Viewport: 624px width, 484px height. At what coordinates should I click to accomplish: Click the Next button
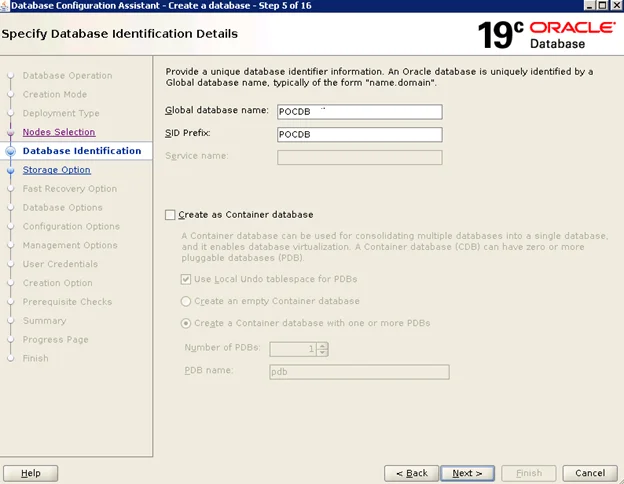[x=468, y=473]
